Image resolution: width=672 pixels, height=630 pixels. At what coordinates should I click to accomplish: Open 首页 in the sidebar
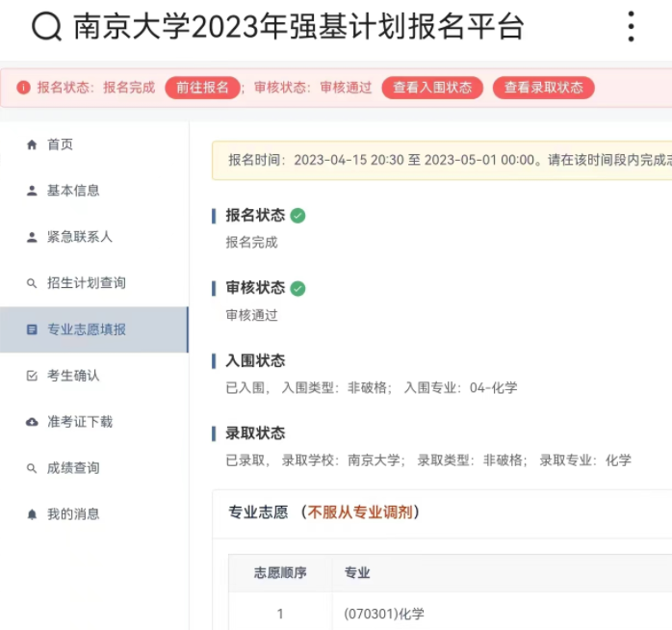pyautogui.click(x=93, y=144)
